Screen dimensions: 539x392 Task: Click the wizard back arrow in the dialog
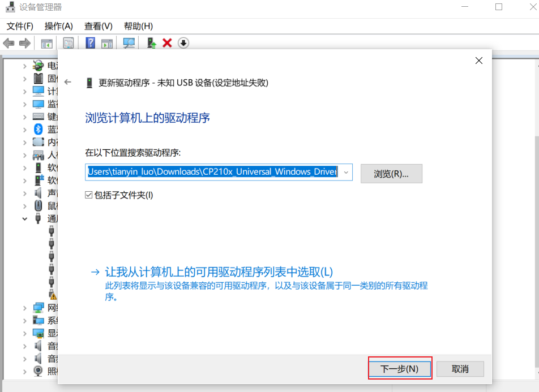[68, 81]
